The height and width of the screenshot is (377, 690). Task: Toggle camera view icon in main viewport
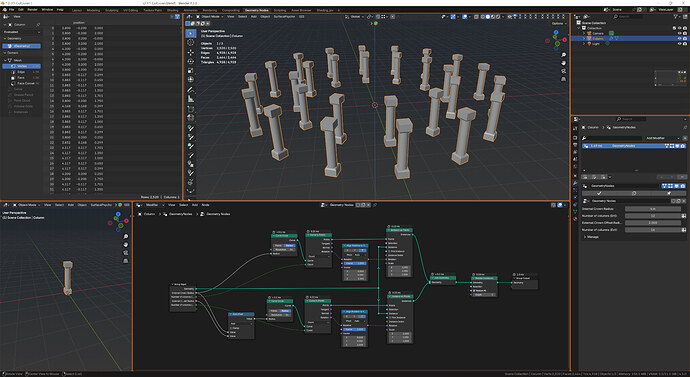click(563, 71)
